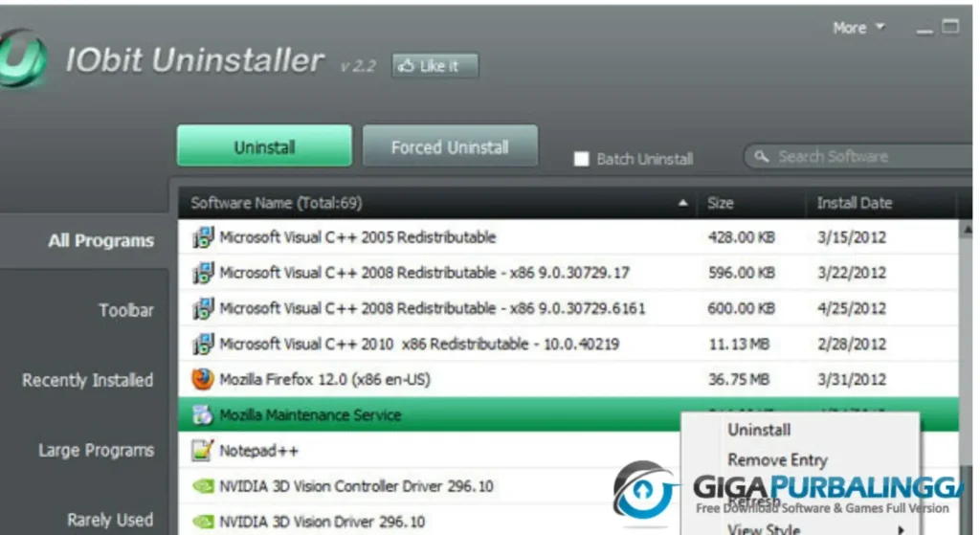
Task: Select NVIDIA 3D Vision Driver 296.10
Action: tap(322, 522)
